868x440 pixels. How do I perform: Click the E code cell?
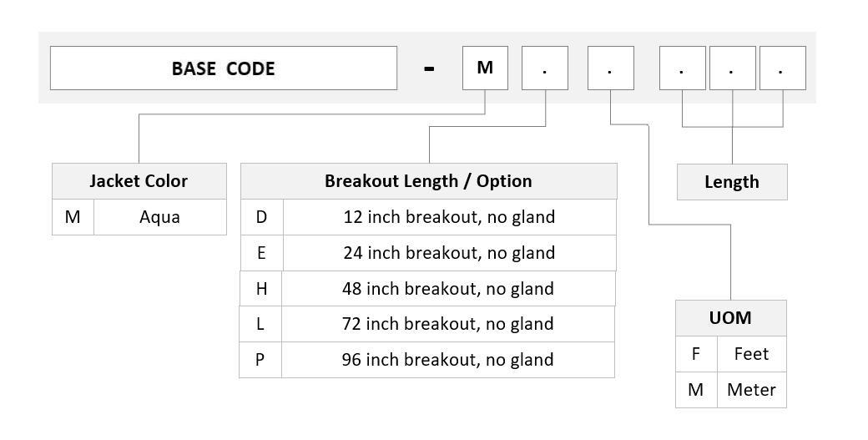point(262,253)
